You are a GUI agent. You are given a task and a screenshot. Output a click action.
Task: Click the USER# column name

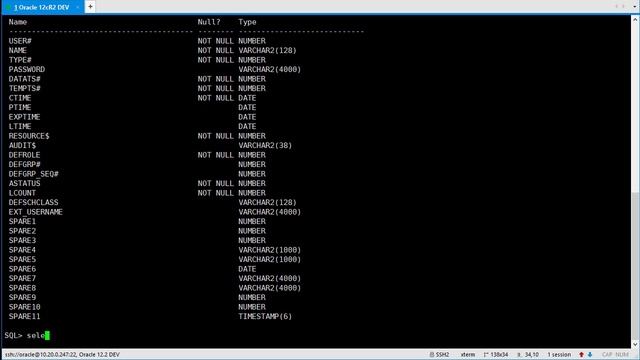pos(20,41)
